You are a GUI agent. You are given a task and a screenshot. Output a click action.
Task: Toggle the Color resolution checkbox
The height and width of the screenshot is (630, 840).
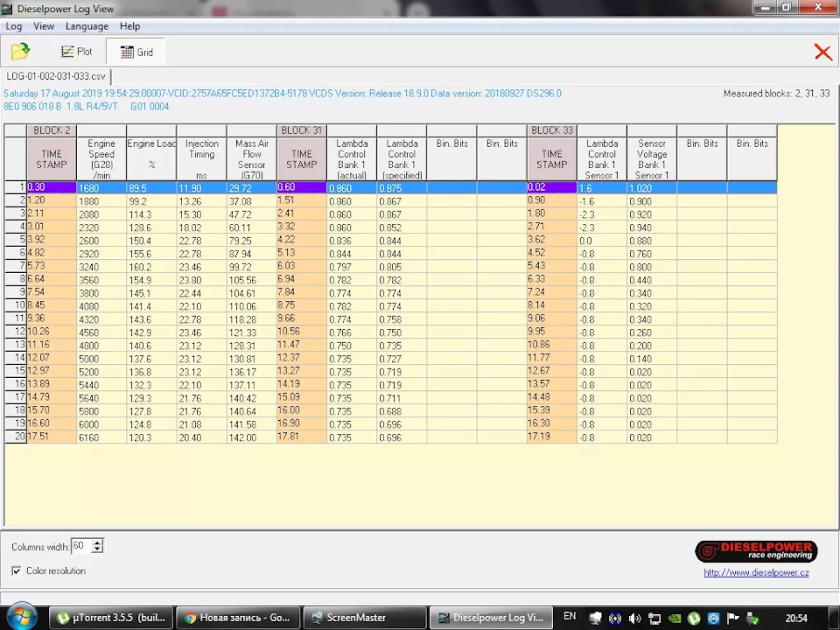(17, 571)
